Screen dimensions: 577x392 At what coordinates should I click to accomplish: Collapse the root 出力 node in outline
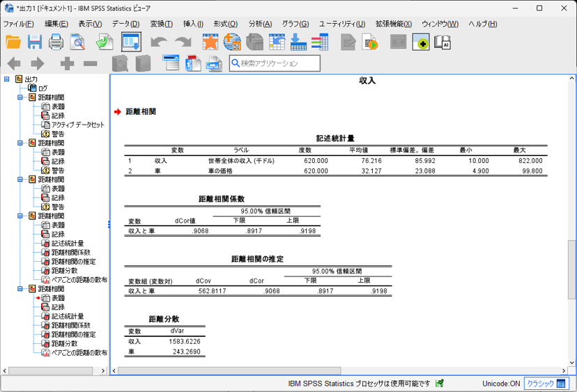tap(7, 79)
